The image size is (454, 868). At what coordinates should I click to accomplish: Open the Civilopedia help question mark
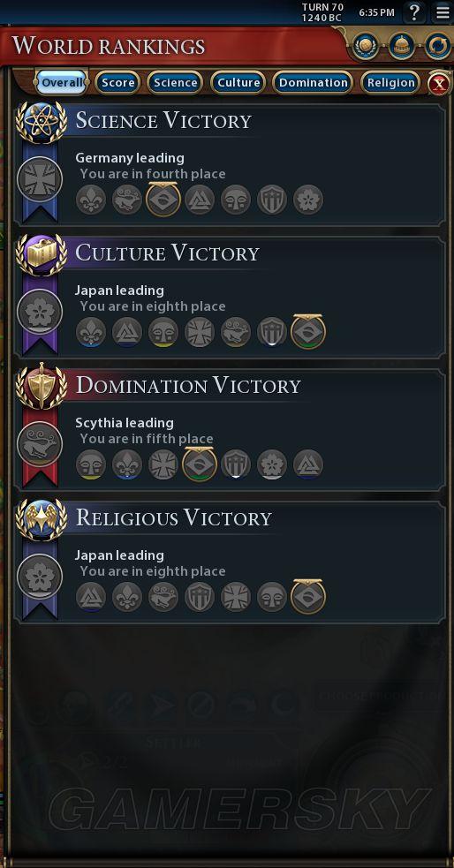414,12
